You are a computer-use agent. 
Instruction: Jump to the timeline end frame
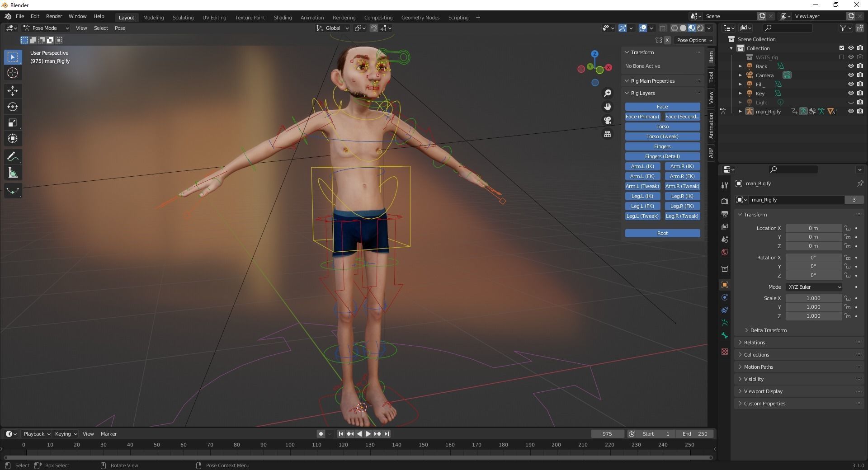pos(387,434)
